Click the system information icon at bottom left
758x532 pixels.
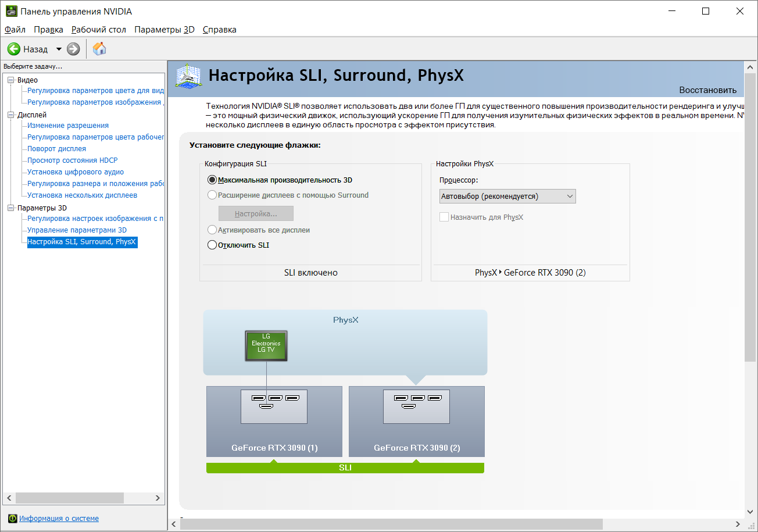[x=12, y=519]
